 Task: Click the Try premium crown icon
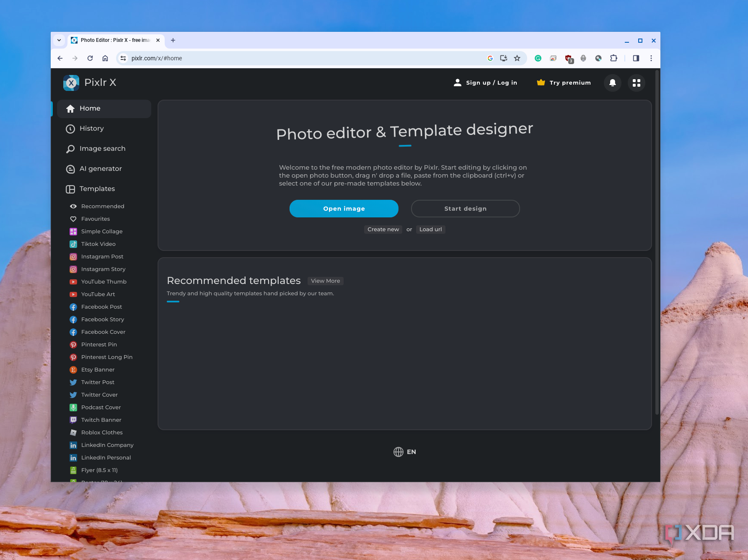[541, 83]
